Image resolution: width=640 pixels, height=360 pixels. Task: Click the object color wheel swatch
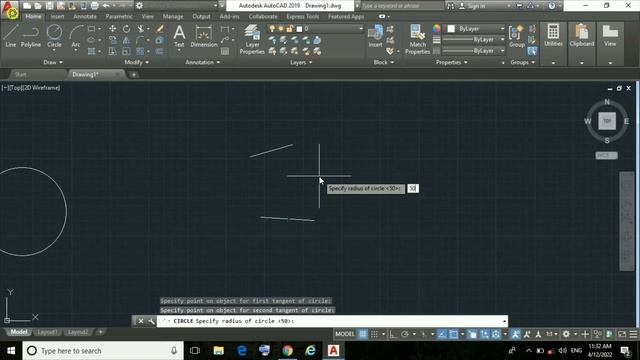436,28
